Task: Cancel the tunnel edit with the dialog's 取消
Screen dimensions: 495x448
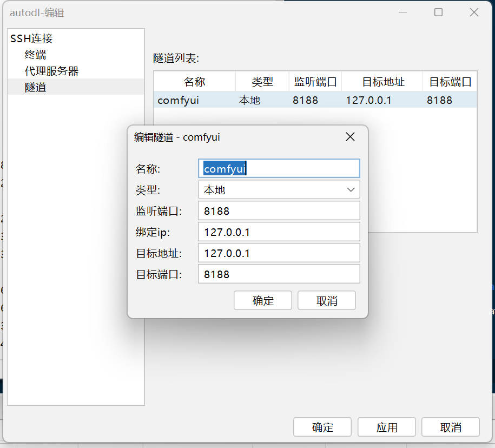Action: [x=327, y=301]
